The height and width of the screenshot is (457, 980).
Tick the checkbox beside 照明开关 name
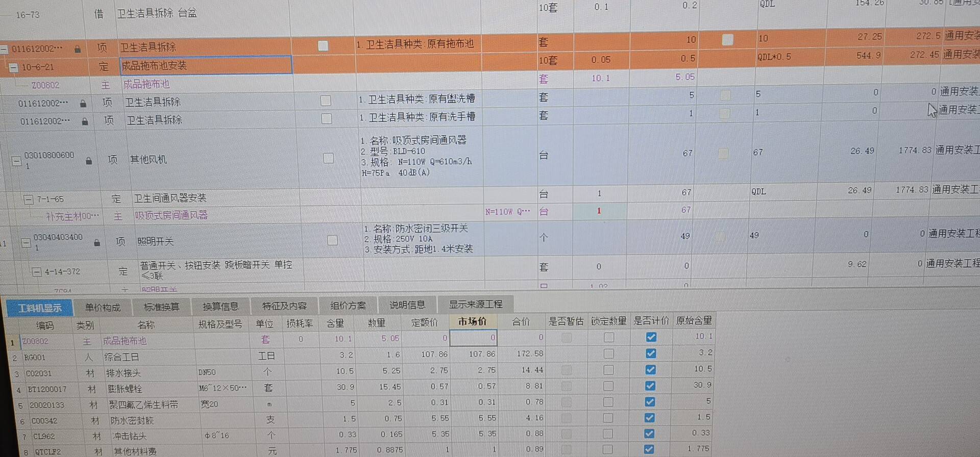click(x=332, y=240)
